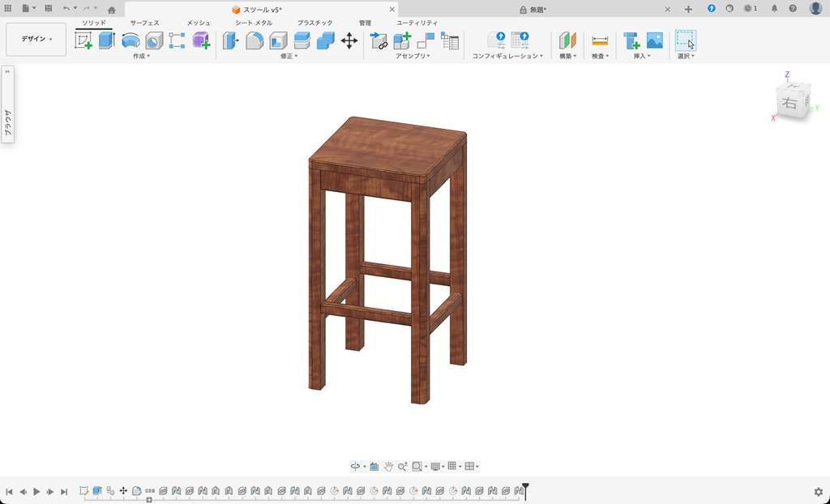Open the デザイン workspace switcher

coord(36,38)
